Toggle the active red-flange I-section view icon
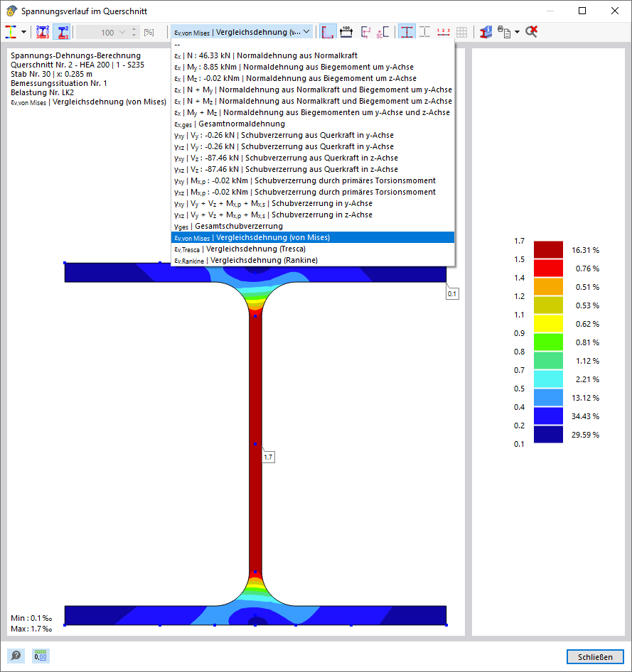This screenshot has width=632, height=672. 407,32
